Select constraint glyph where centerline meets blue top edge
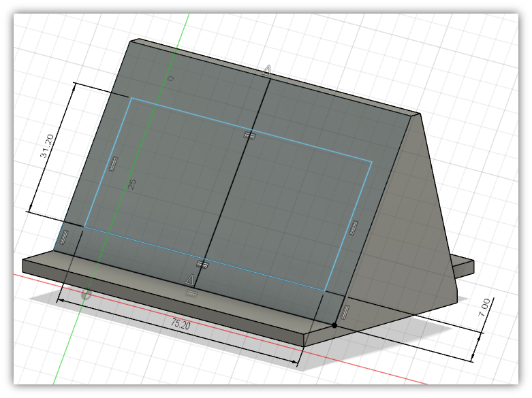 tap(250, 135)
